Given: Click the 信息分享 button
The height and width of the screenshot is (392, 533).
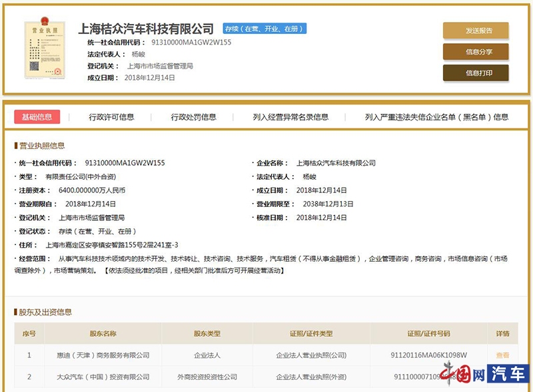Looking at the screenshot, I should click(476, 52).
